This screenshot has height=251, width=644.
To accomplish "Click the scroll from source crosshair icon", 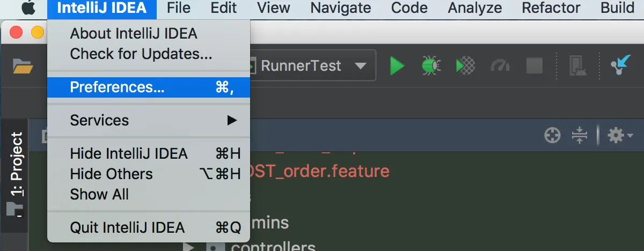I will (x=552, y=136).
